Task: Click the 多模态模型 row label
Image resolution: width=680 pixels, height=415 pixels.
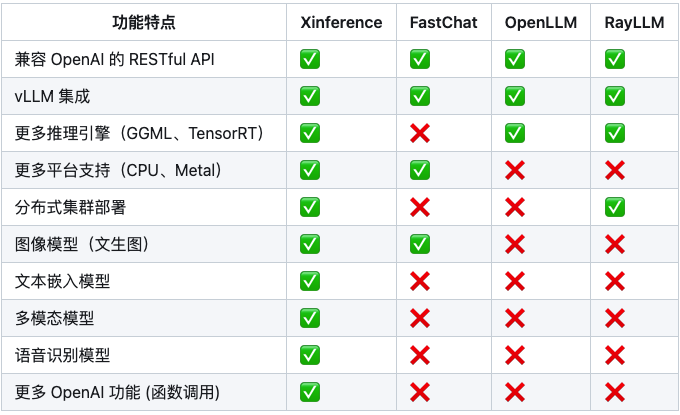Action: pos(54,318)
